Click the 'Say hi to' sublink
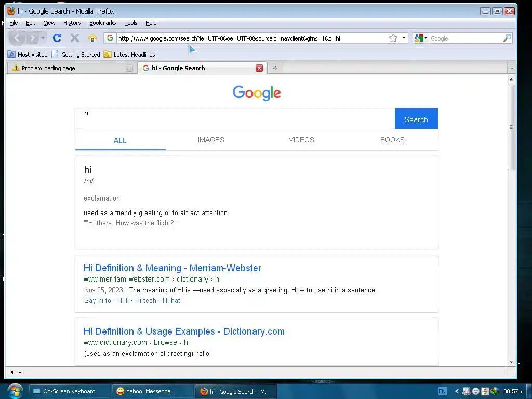Image resolution: width=532 pixels, height=399 pixels. click(97, 301)
